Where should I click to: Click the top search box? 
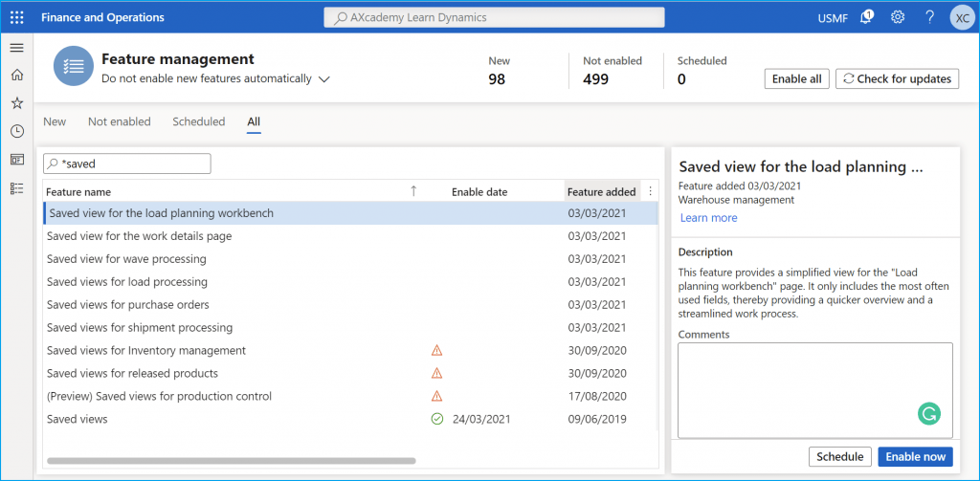click(494, 17)
